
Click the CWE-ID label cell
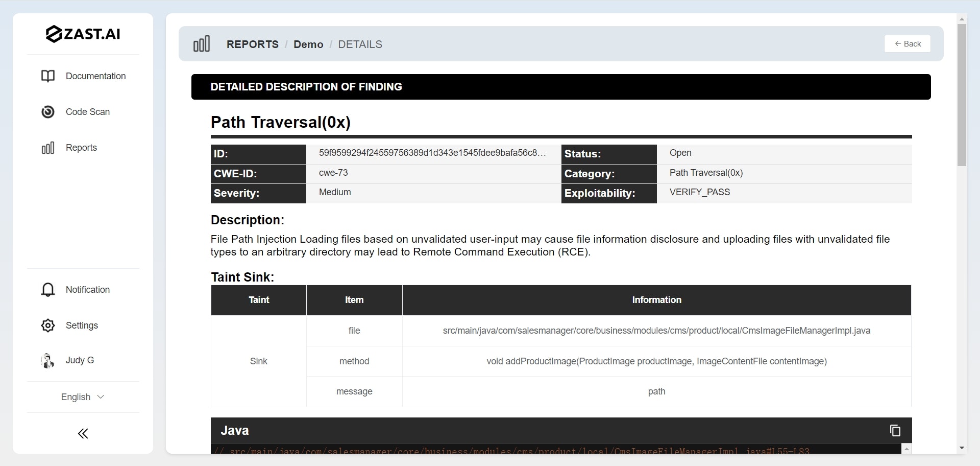coord(258,174)
